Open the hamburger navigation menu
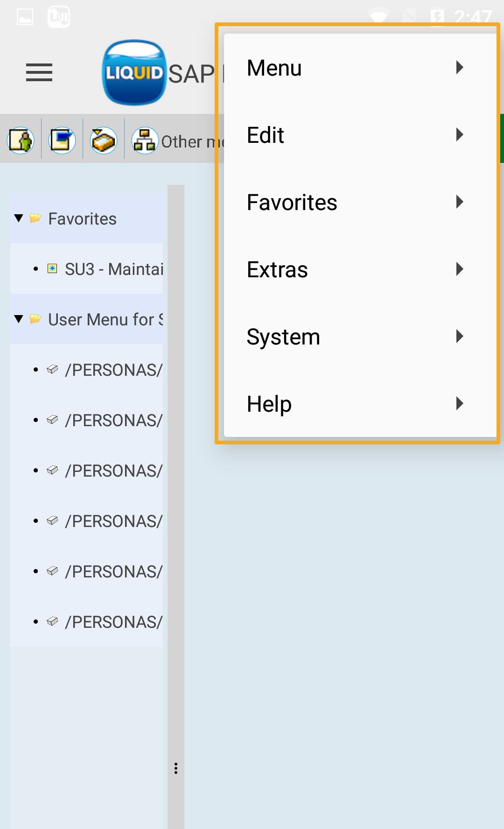This screenshot has width=504, height=829. click(x=39, y=72)
